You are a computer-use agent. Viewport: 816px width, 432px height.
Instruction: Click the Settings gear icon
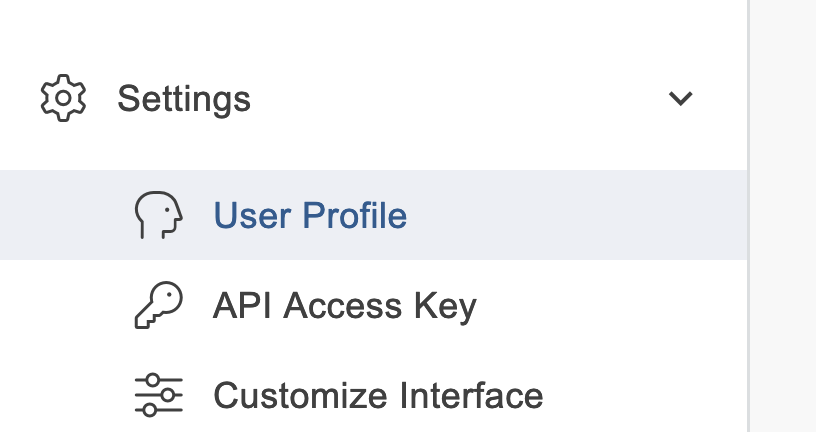click(63, 98)
